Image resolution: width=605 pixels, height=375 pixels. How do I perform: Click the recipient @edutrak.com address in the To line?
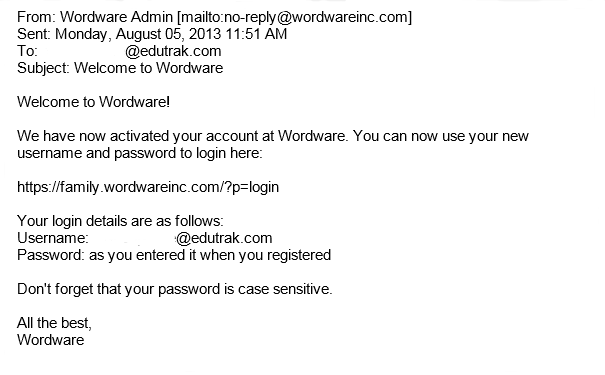coord(173,51)
